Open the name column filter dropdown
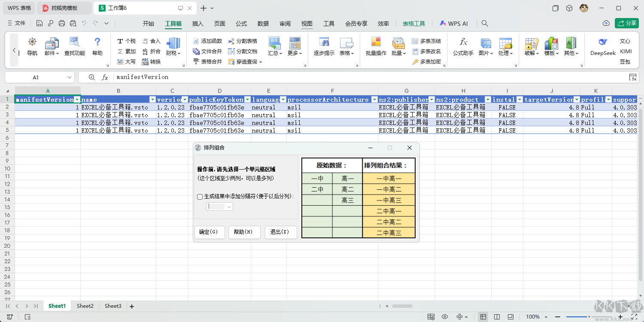The image size is (644, 322). click(152, 100)
